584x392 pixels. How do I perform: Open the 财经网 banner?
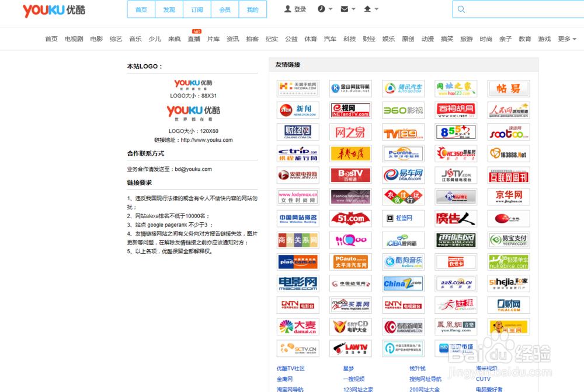coord(298,132)
